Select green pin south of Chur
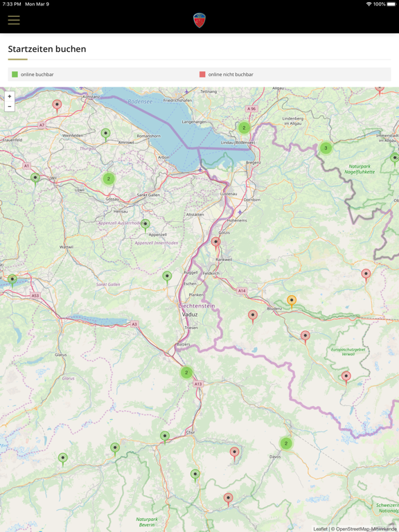The height and width of the screenshot is (532, 399). [195, 476]
